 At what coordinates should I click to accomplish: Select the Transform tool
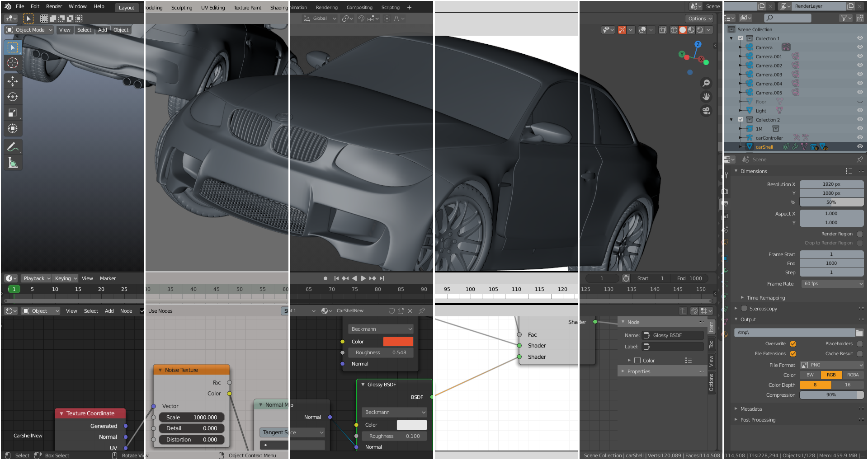click(13, 128)
